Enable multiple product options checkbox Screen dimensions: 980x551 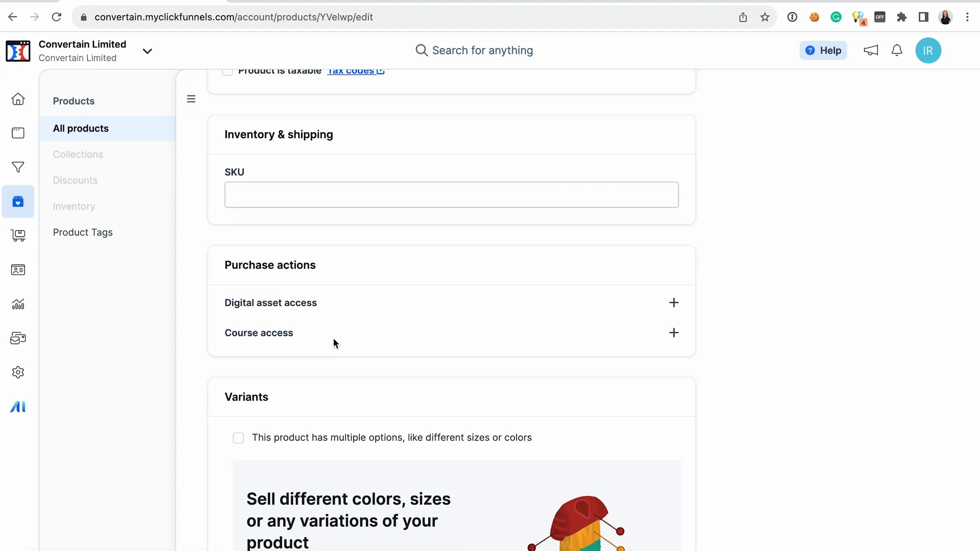pos(238,437)
